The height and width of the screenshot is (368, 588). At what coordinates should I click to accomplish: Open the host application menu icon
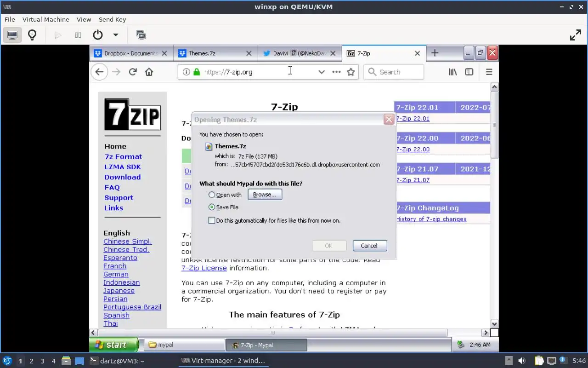7,361
